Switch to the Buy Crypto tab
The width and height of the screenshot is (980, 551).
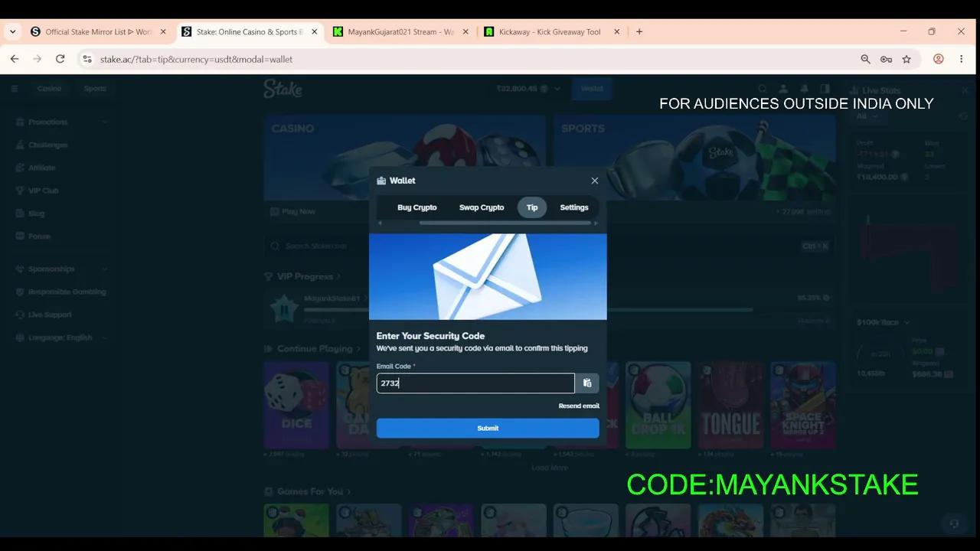point(416,207)
